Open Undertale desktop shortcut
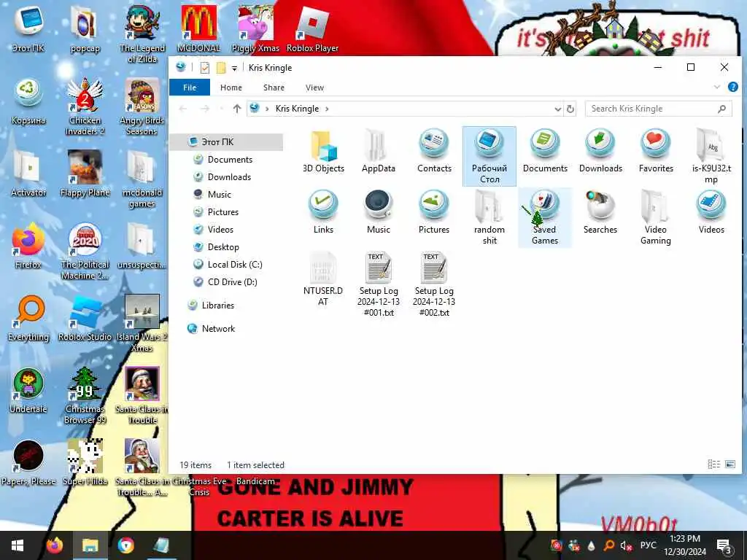747x560 pixels. pos(28,391)
